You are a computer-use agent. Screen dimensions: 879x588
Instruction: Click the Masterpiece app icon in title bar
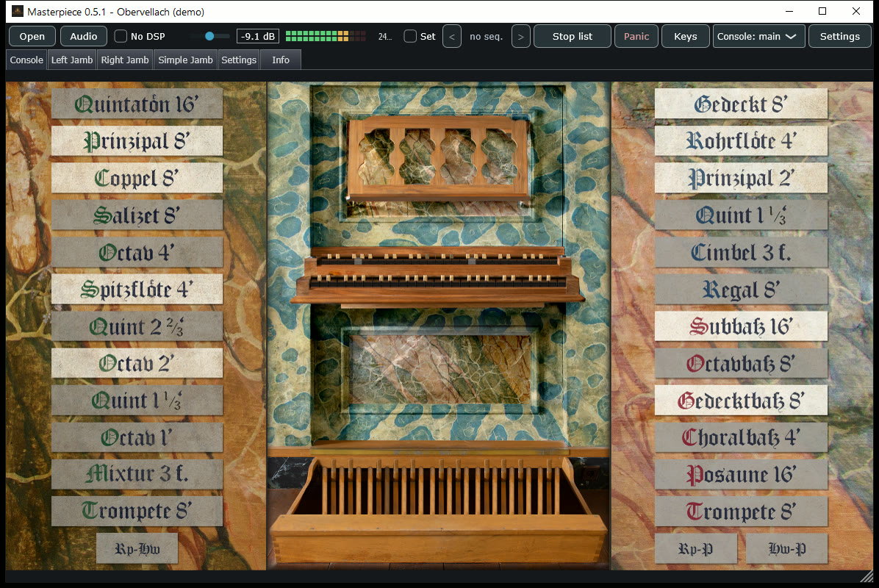[x=18, y=11]
